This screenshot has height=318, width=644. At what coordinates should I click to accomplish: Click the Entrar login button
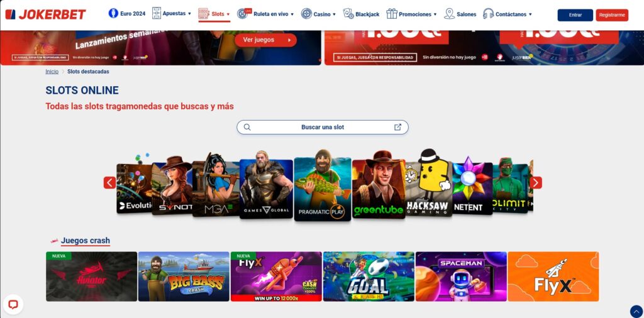[575, 15]
